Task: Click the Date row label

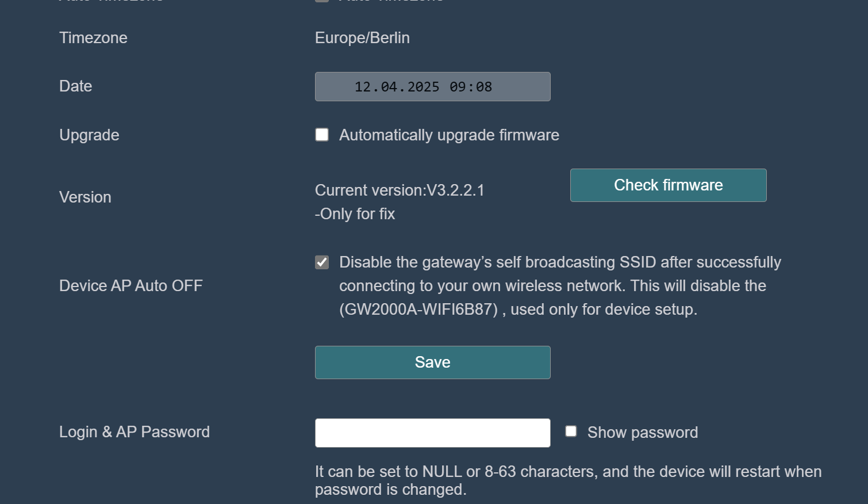Action: coord(75,86)
